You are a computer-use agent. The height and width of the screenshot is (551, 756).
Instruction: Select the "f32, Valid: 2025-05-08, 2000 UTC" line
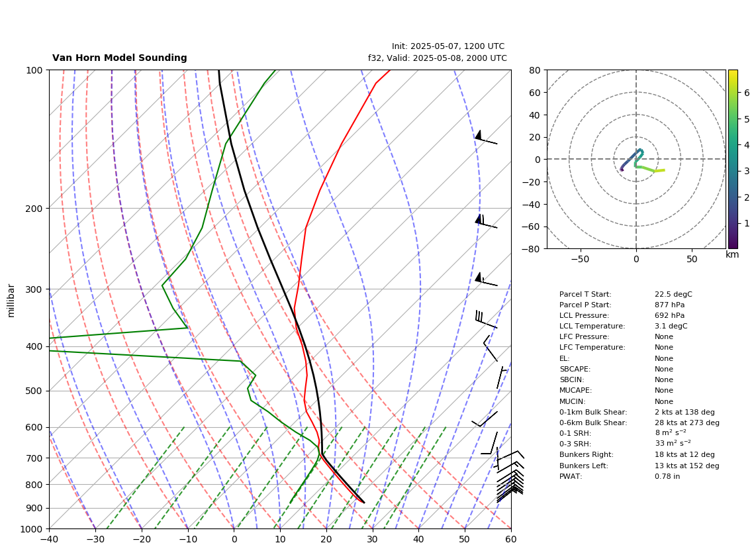[x=438, y=58]
